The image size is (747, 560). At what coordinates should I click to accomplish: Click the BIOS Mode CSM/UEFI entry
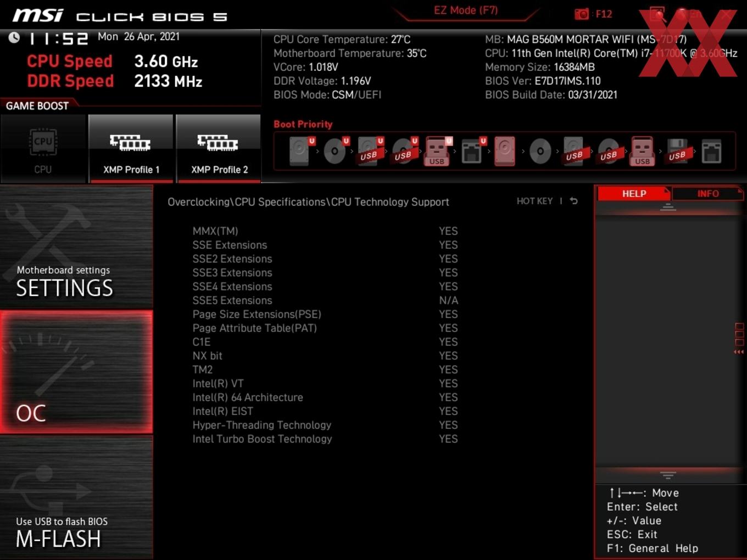327,94
